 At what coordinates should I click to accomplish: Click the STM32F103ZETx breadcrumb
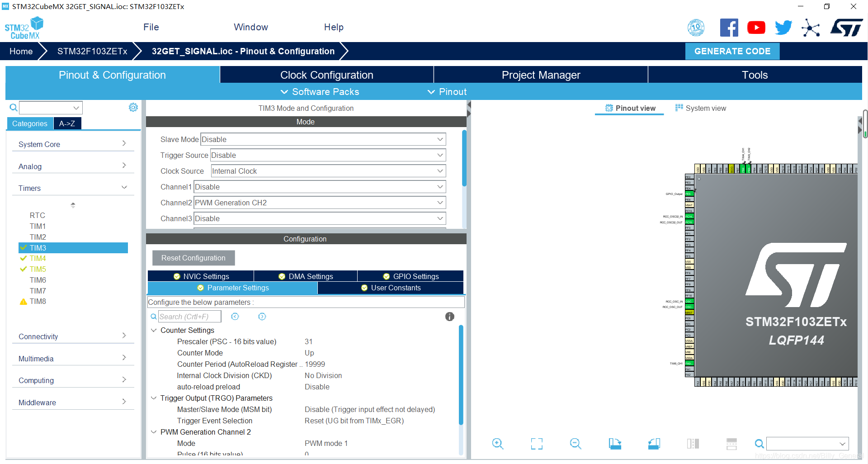92,51
